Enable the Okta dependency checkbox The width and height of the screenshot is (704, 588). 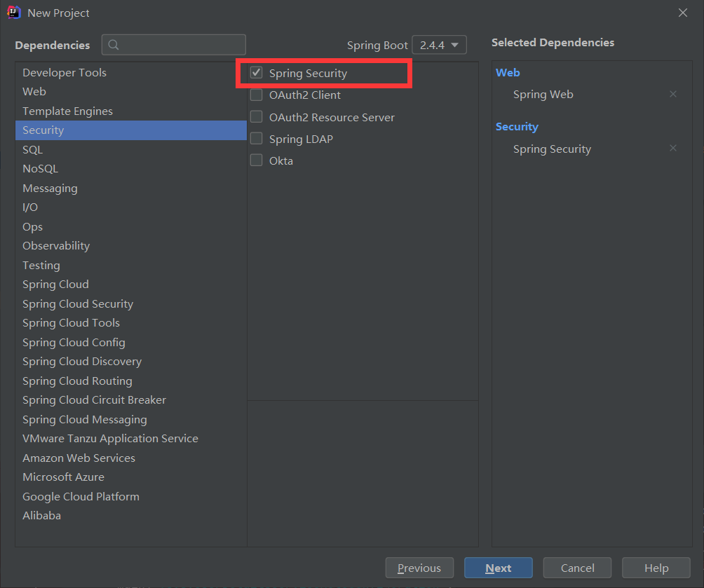[257, 160]
